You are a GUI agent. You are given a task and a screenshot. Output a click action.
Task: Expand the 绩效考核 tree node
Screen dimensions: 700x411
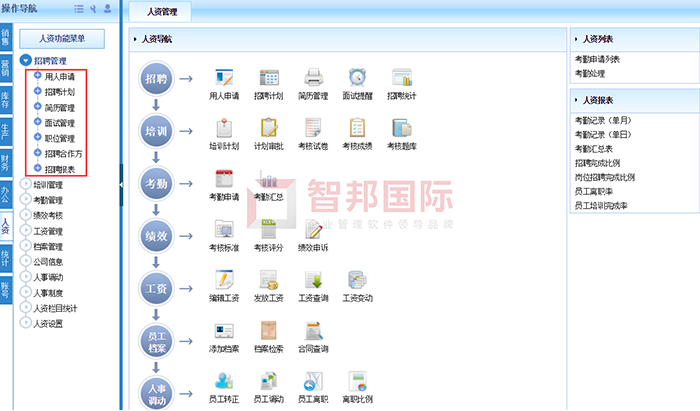coord(26,215)
